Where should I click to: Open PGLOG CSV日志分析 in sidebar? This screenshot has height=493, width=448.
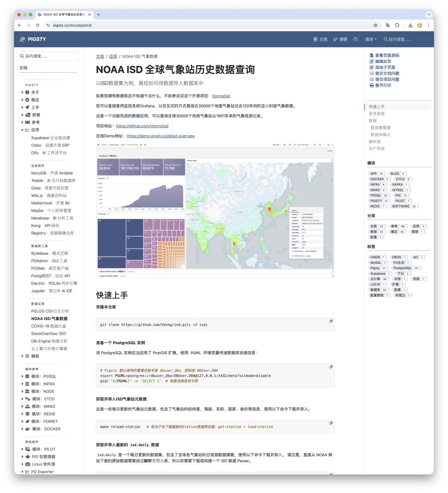pyautogui.click(x=50, y=311)
